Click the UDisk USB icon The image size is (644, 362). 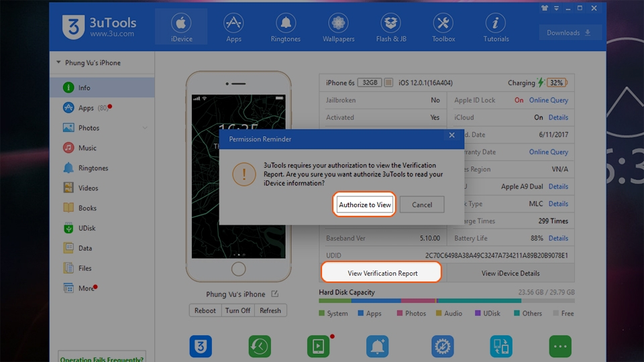pos(68,228)
